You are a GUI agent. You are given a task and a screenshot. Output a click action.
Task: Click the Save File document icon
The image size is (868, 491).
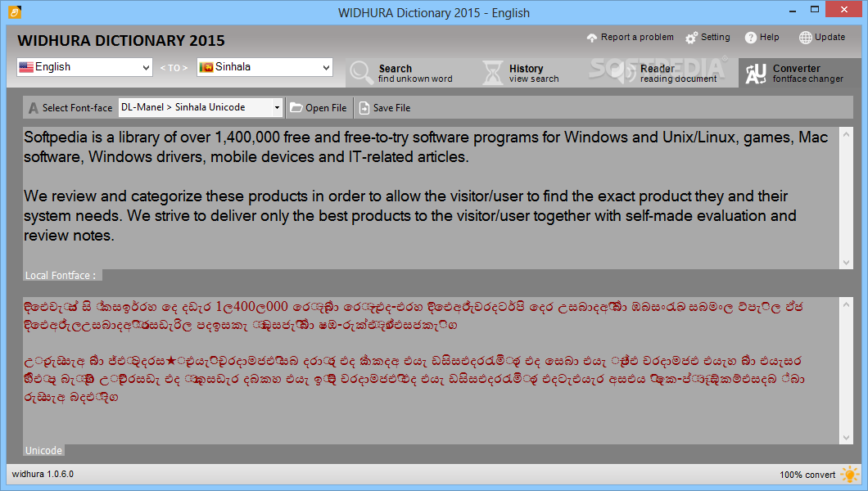coord(364,108)
